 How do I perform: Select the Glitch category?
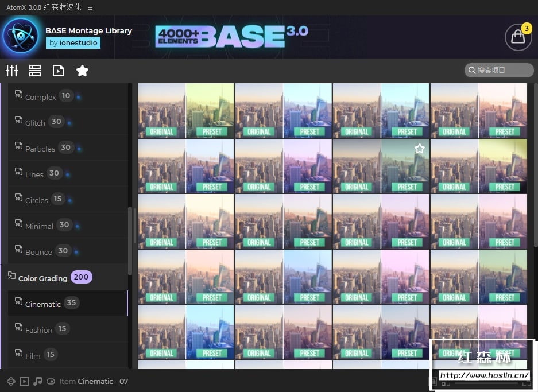coord(68,122)
